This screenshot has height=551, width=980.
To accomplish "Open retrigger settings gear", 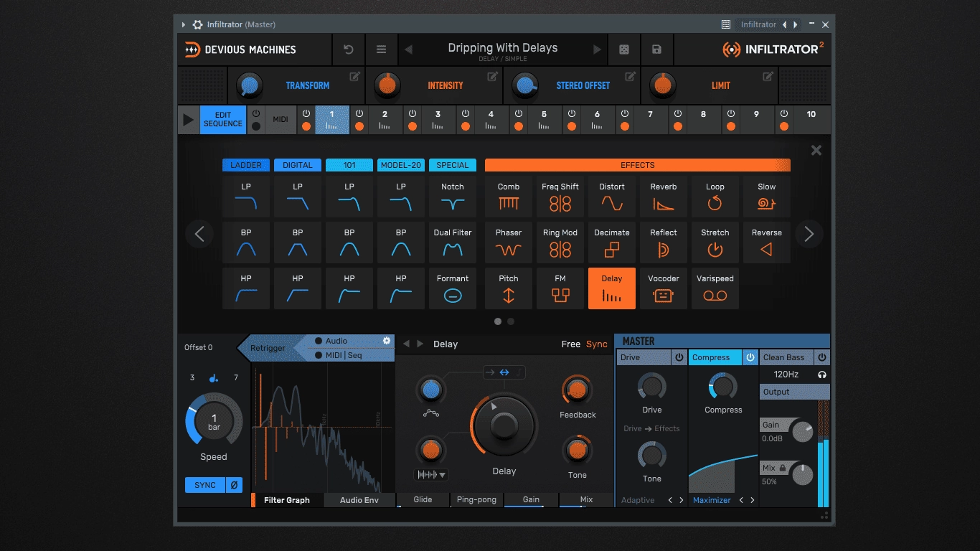I will coord(387,341).
